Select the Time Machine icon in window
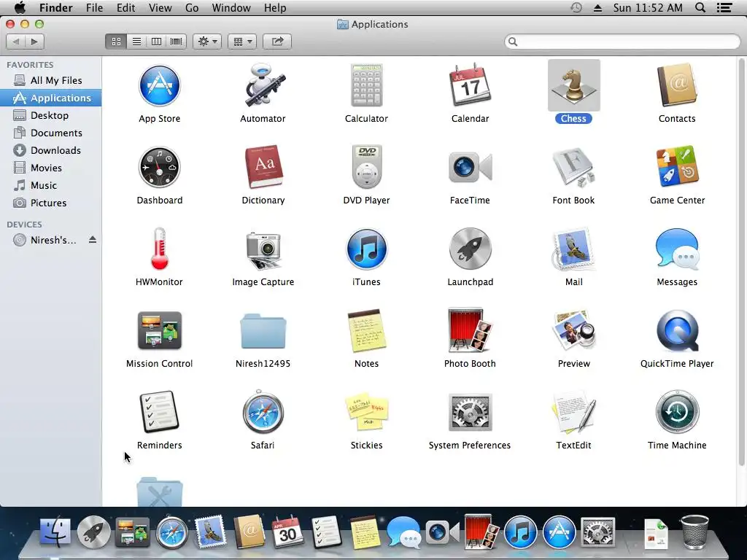This screenshot has height=560, width=747. click(x=677, y=413)
